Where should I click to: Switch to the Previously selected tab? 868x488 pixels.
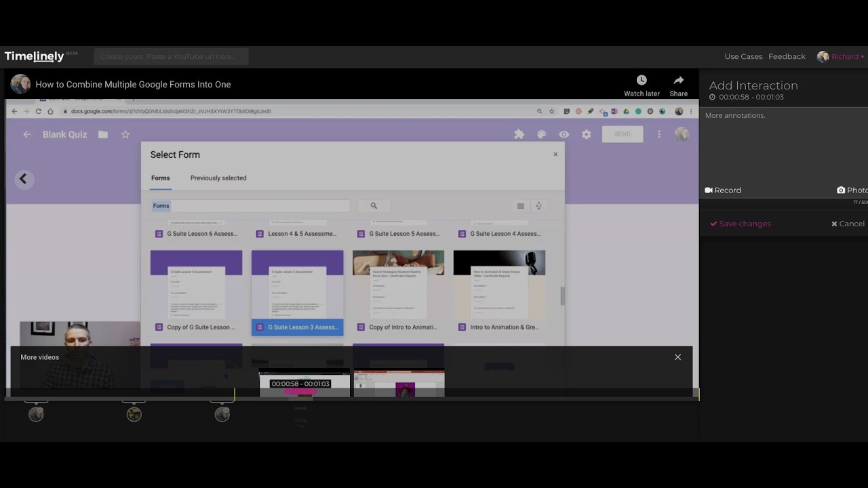(218, 178)
